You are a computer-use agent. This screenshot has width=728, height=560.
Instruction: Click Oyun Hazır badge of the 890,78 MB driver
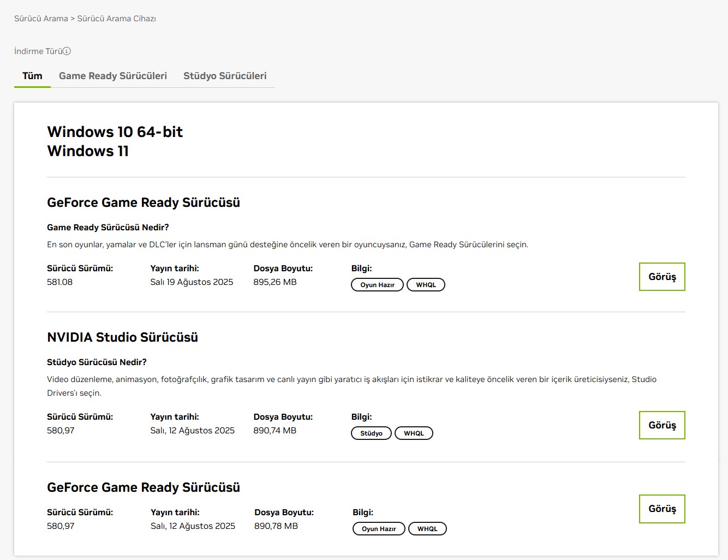coord(379,529)
